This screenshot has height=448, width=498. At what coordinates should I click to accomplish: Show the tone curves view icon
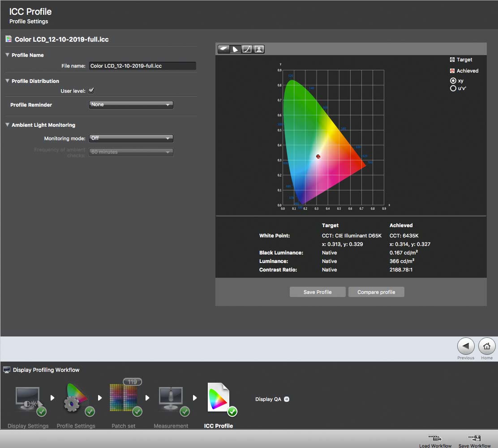[247, 49]
